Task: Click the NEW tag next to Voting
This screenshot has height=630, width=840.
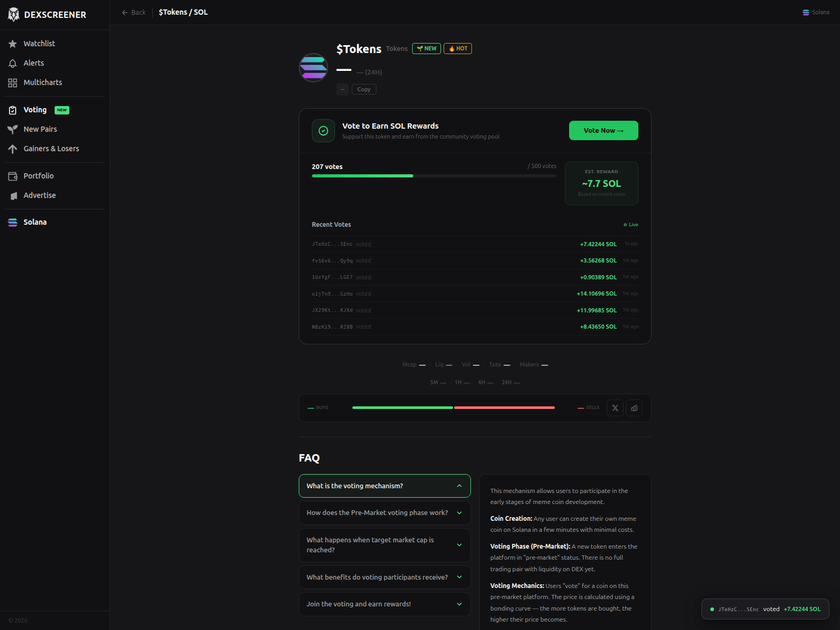Action: [62, 110]
